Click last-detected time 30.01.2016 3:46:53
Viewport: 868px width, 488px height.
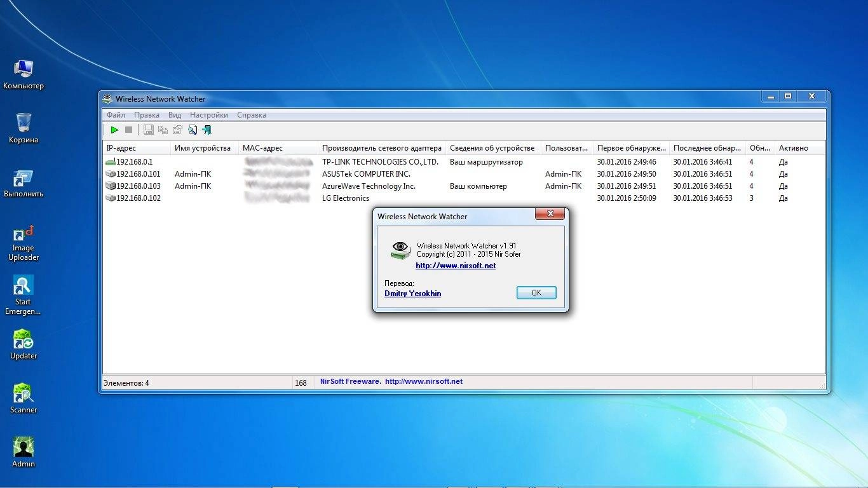pyautogui.click(x=703, y=198)
